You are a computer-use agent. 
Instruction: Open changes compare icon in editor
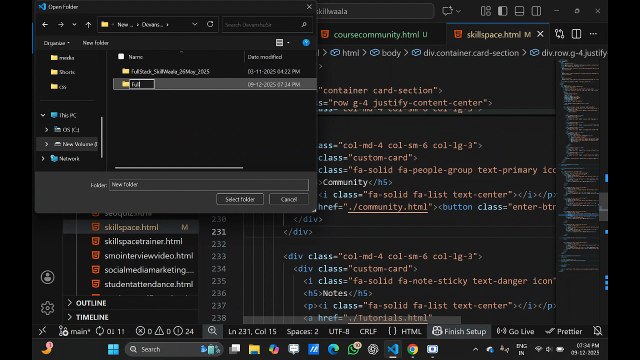point(559,34)
